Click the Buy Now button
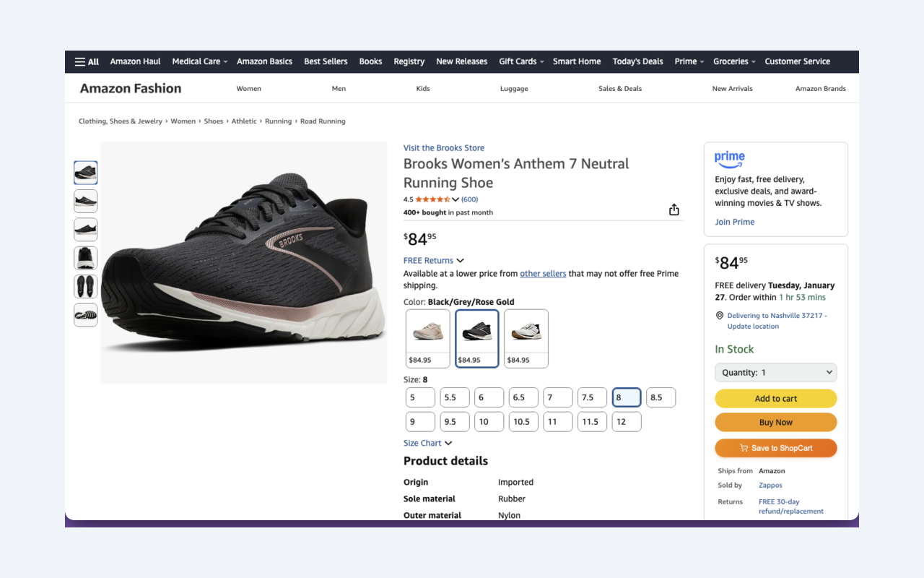 tap(775, 422)
